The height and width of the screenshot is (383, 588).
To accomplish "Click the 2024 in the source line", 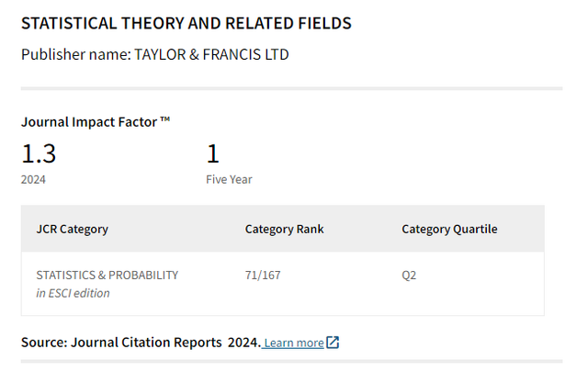I will point(243,343).
